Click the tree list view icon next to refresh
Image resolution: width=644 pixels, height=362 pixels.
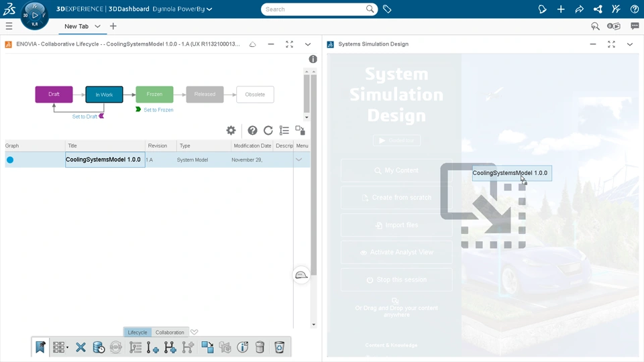[x=284, y=131]
